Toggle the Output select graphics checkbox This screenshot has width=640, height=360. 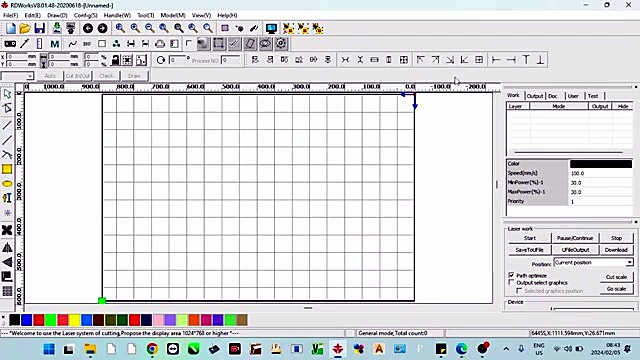pos(511,282)
